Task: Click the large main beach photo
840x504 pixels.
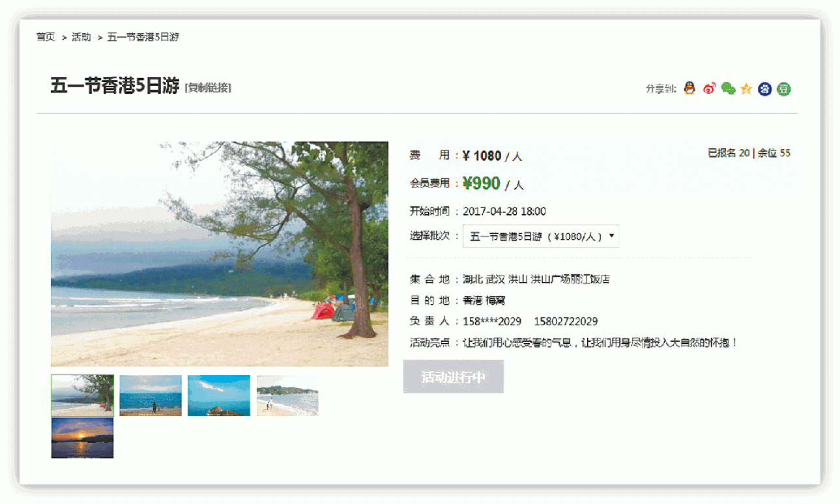Action: [x=220, y=254]
